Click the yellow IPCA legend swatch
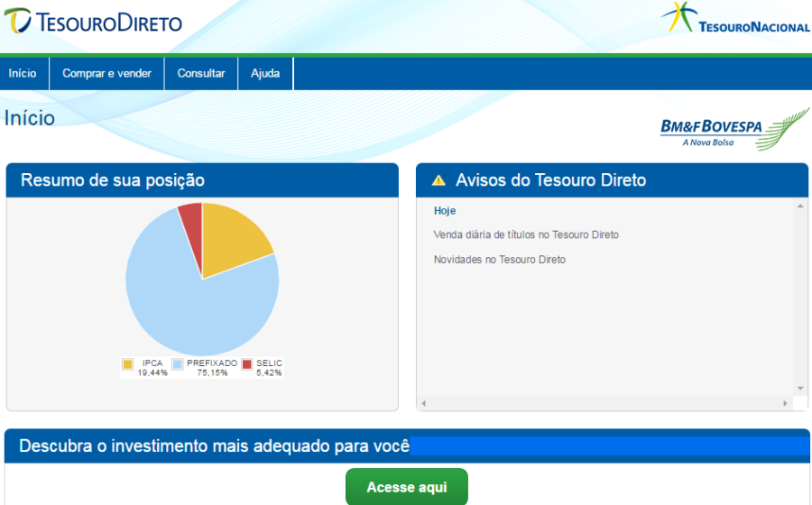 tap(127, 364)
